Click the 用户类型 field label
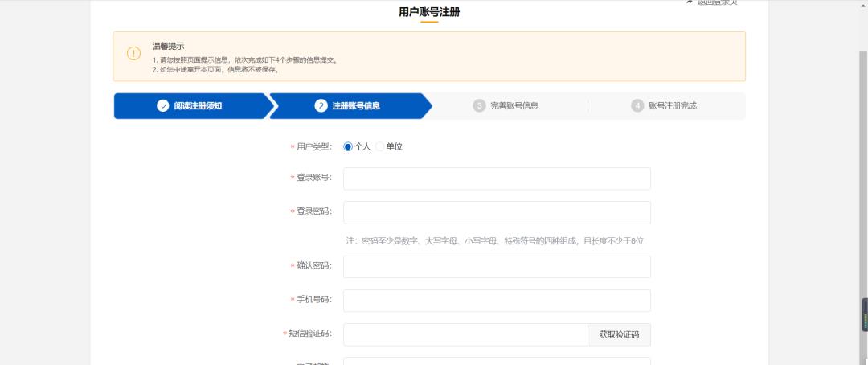The height and width of the screenshot is (365, 868). tap(314, 147)
